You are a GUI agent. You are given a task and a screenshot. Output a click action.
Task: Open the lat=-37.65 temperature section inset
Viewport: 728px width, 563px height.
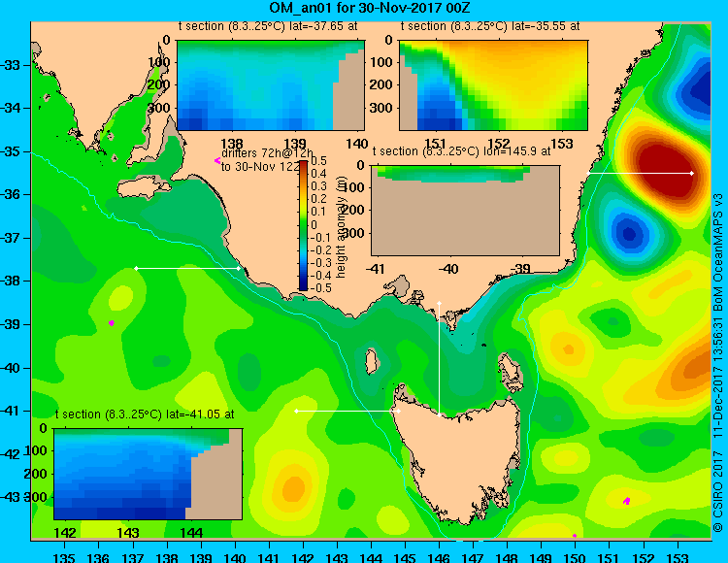click(271, 85)
